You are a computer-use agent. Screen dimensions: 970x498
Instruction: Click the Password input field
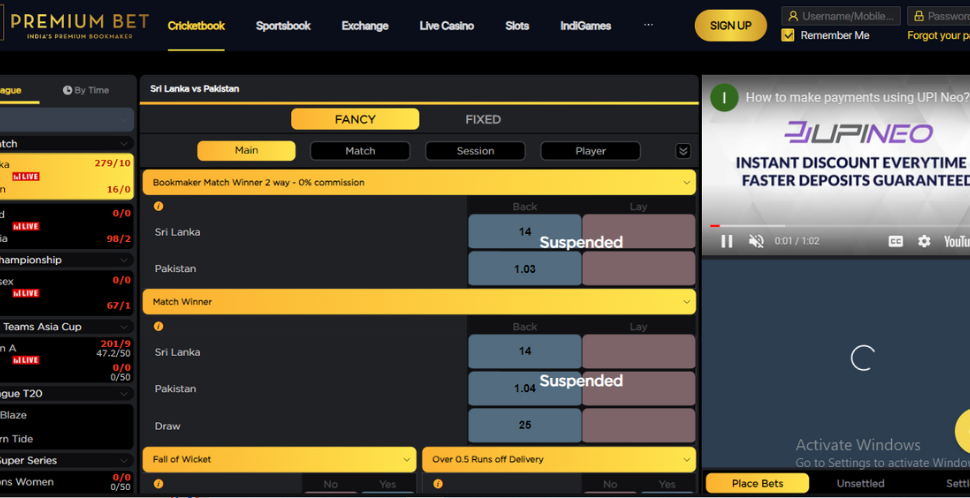938,16
